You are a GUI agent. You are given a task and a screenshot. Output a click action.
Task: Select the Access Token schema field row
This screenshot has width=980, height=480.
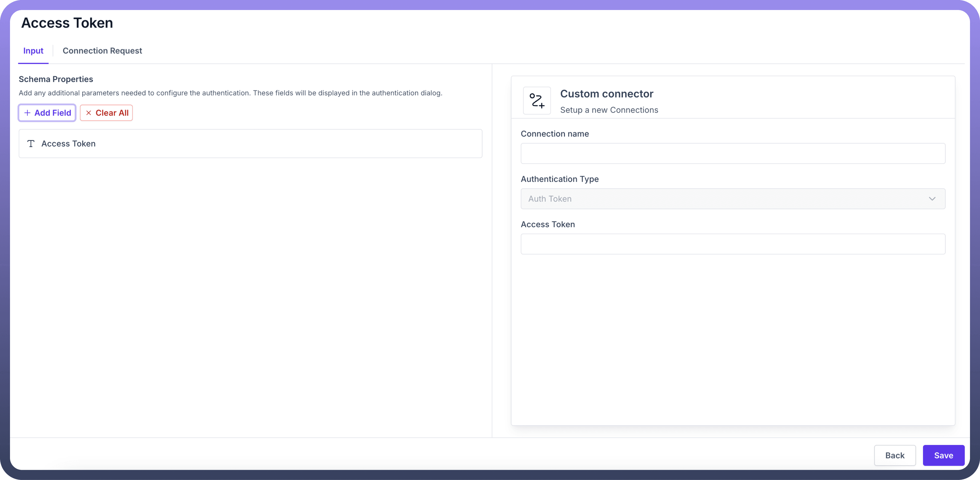click(x=250, y=144)
